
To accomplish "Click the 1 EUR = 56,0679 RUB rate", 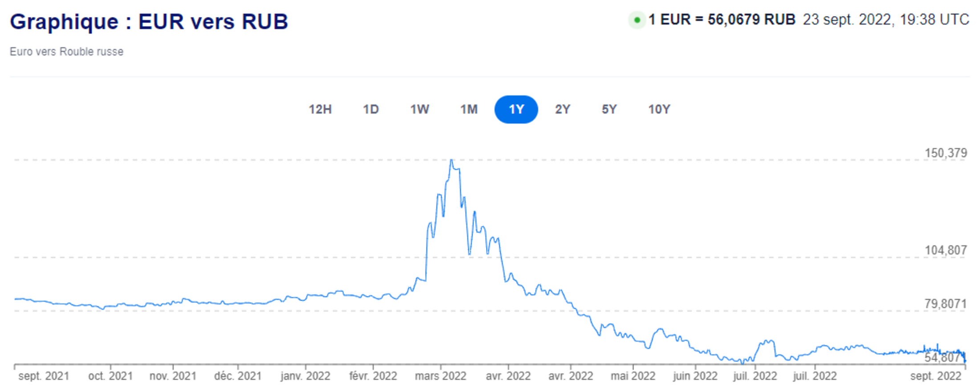I will click(x=722, y=20).
